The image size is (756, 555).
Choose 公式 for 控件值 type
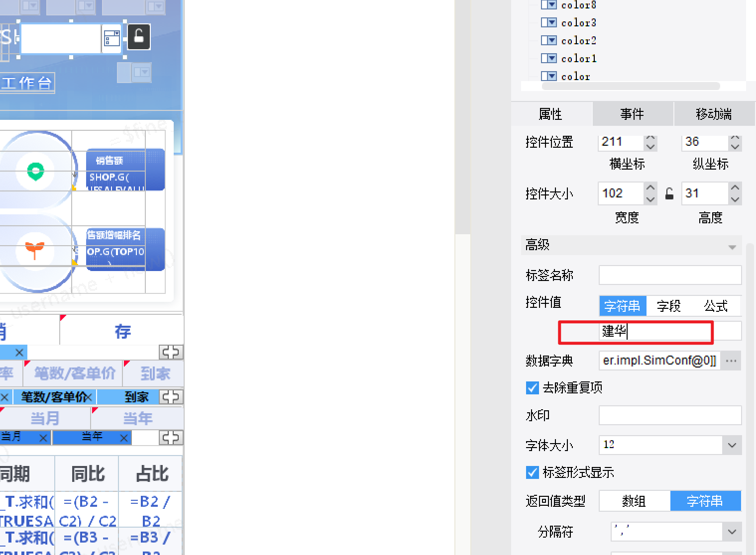tap(716, 306)
